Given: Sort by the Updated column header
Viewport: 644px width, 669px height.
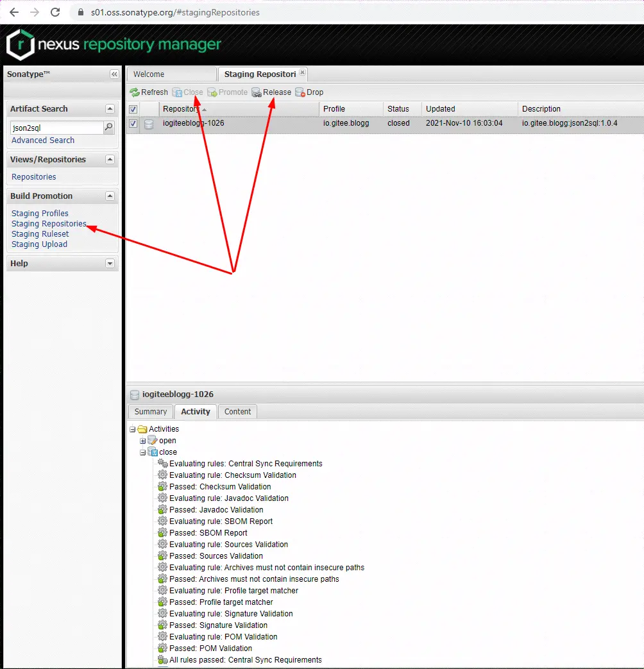Looking at the screenshot, I should click(x=470, y=109).
